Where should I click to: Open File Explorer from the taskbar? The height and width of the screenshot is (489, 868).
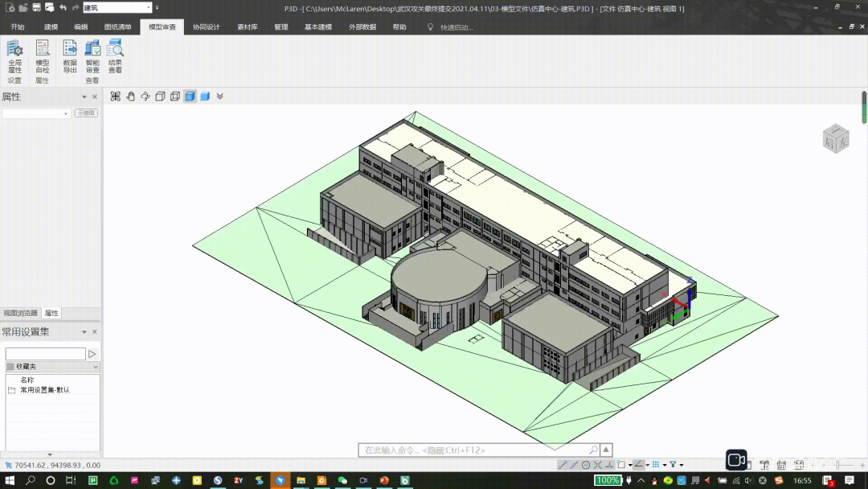pyautogui.click(x=301, y=480)
